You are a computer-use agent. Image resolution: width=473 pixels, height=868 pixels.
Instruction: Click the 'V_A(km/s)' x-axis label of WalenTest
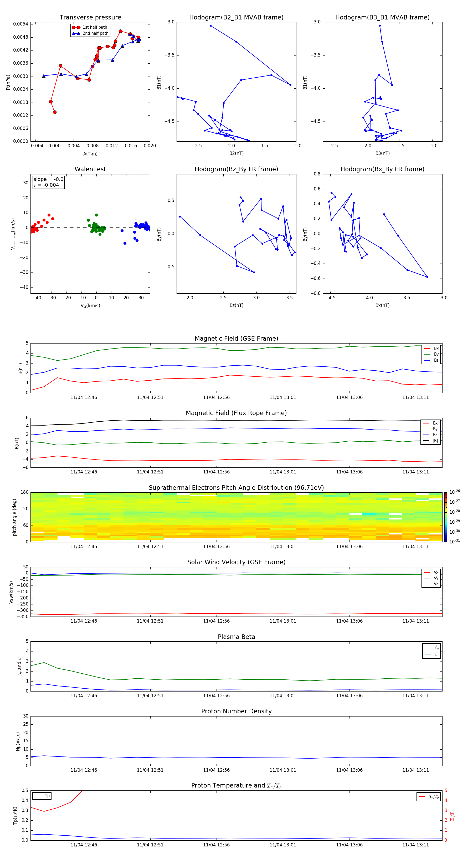tap(90, 306)
